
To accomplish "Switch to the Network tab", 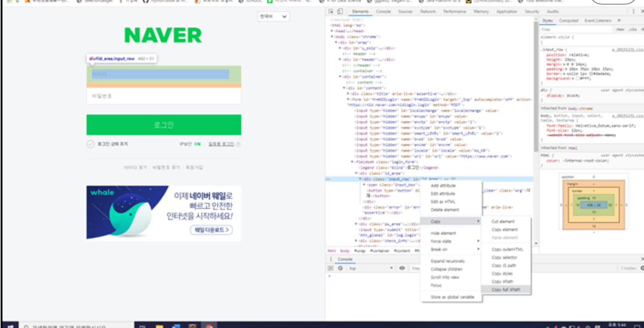I will (428, 12).
